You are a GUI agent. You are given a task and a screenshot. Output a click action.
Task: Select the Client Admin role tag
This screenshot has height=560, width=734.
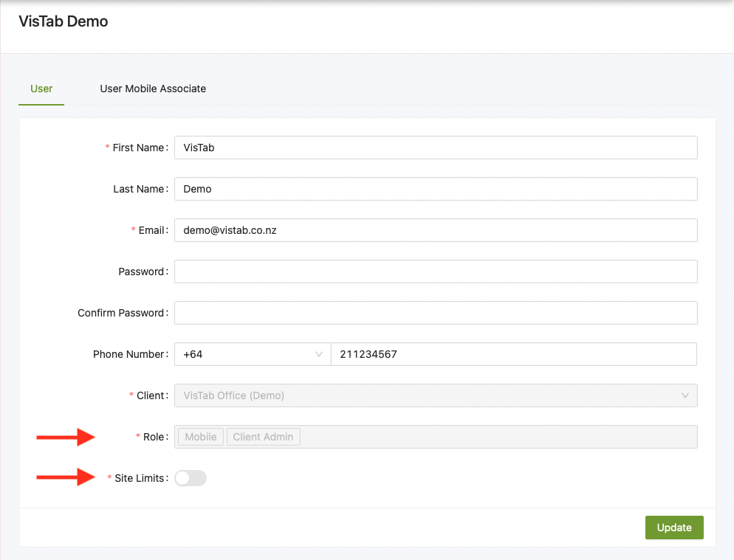point(263,437)
